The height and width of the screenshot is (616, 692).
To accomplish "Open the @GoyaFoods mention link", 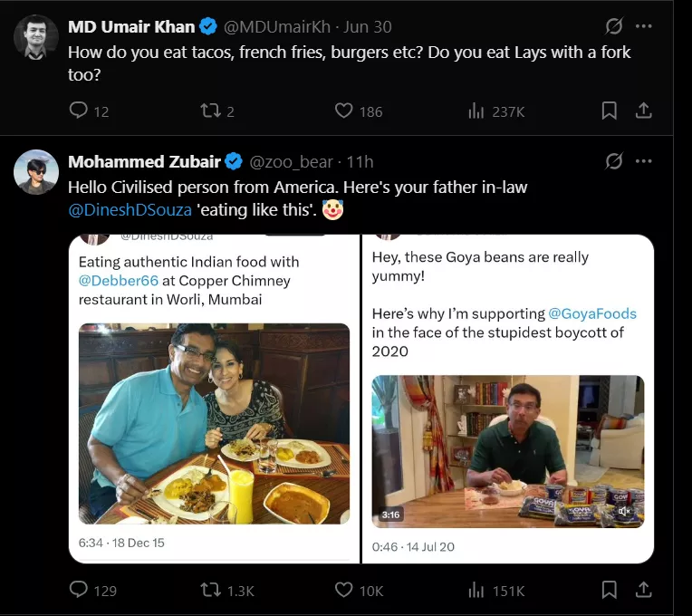I will pos(592,313).
